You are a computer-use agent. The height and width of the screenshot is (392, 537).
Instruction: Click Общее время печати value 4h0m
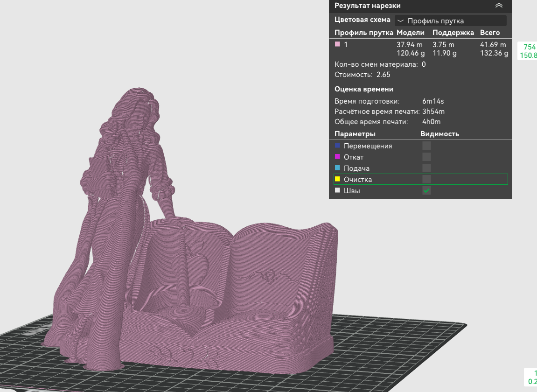pyautogui.click(x=431, y=122)
